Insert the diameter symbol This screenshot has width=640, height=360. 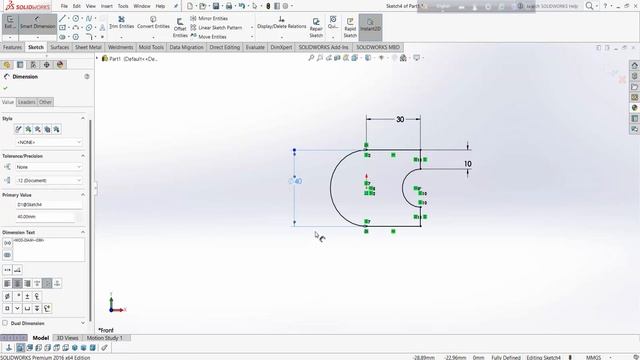tap(7, 296)
